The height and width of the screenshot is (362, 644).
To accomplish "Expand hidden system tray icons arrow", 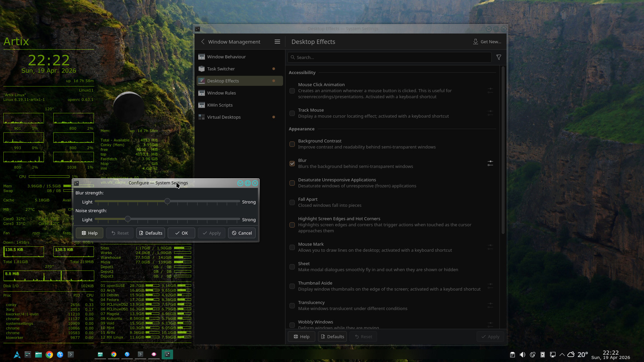I will [562, 355].
